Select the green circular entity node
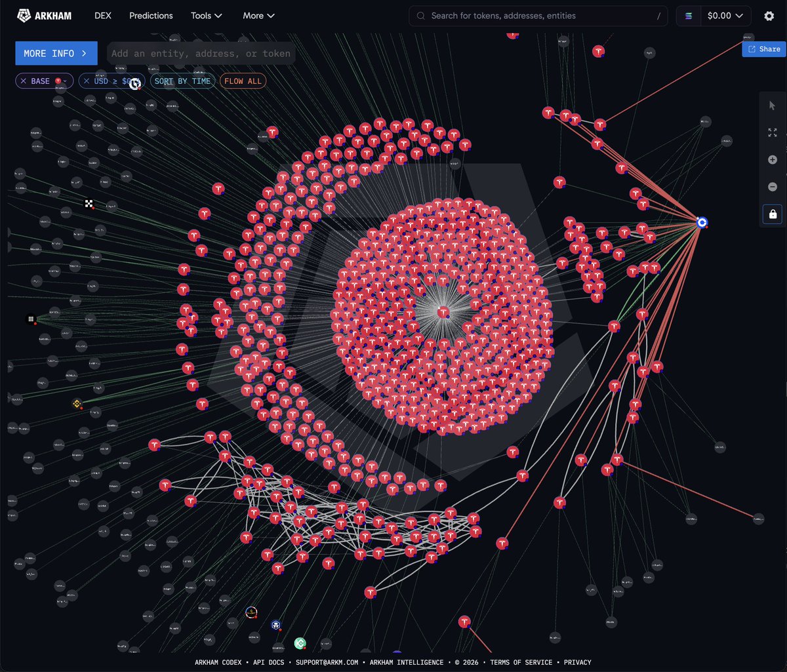787x672 pixels. pyautogui.click(x=300, y=643)
